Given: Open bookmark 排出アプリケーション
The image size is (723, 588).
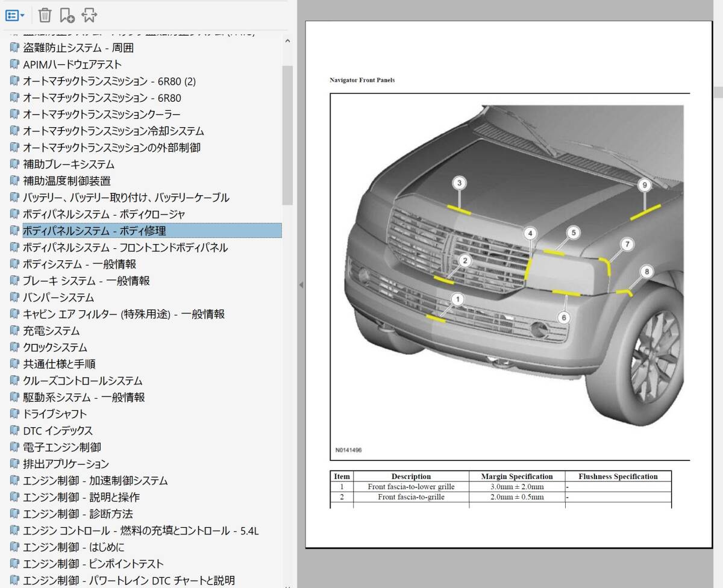Looking at the screenshot, I should tap(66, 464).
